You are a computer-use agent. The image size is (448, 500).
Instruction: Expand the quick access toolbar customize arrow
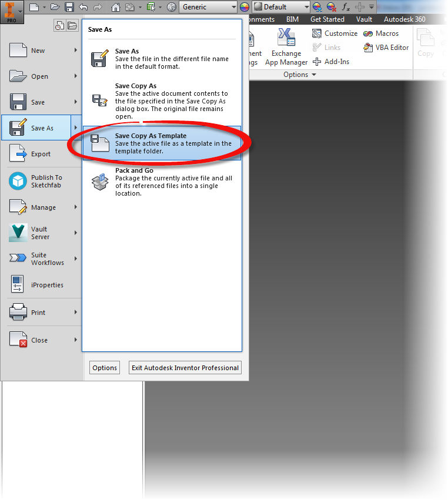372,7
